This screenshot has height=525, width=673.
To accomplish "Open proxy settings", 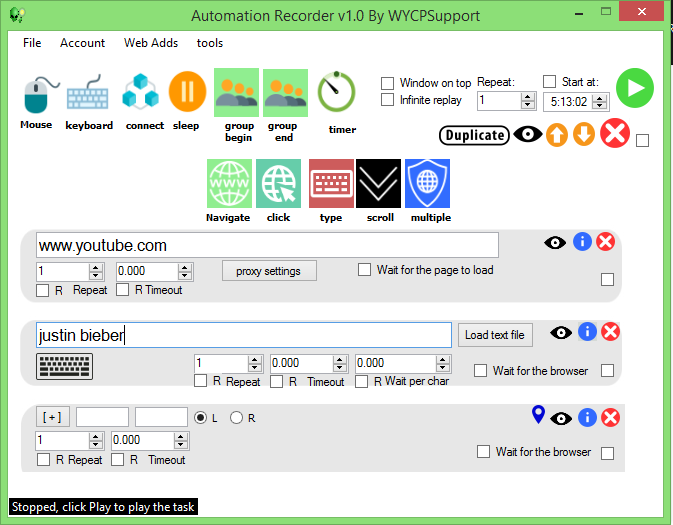I will click(269, 271).
